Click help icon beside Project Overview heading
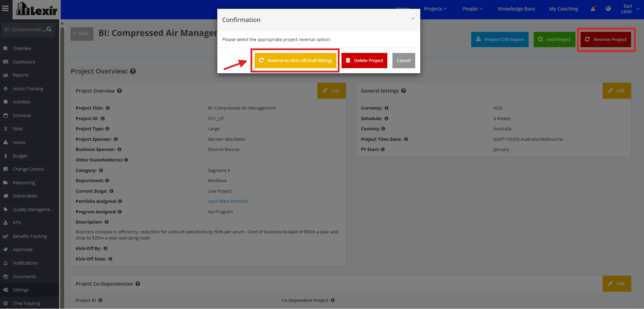The height and width of the screenshot is (309, 644). [x=133, y=71]
